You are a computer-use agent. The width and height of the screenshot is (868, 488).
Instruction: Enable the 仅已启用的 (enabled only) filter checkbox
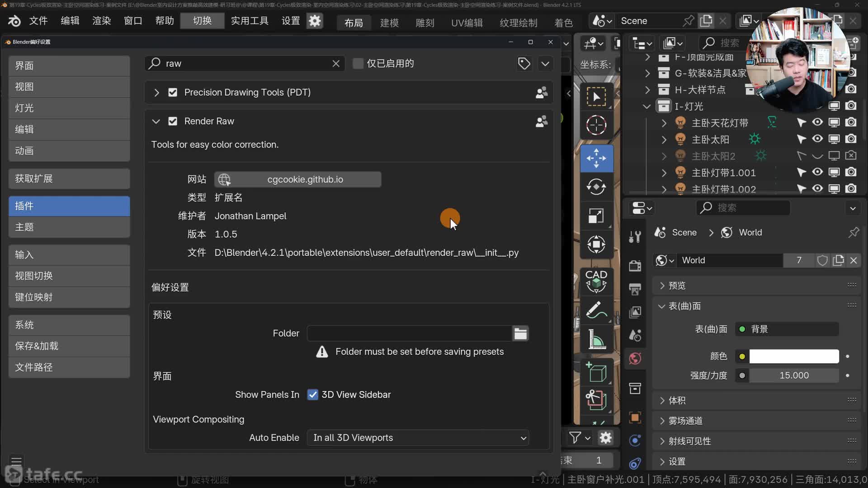(358, 63)
